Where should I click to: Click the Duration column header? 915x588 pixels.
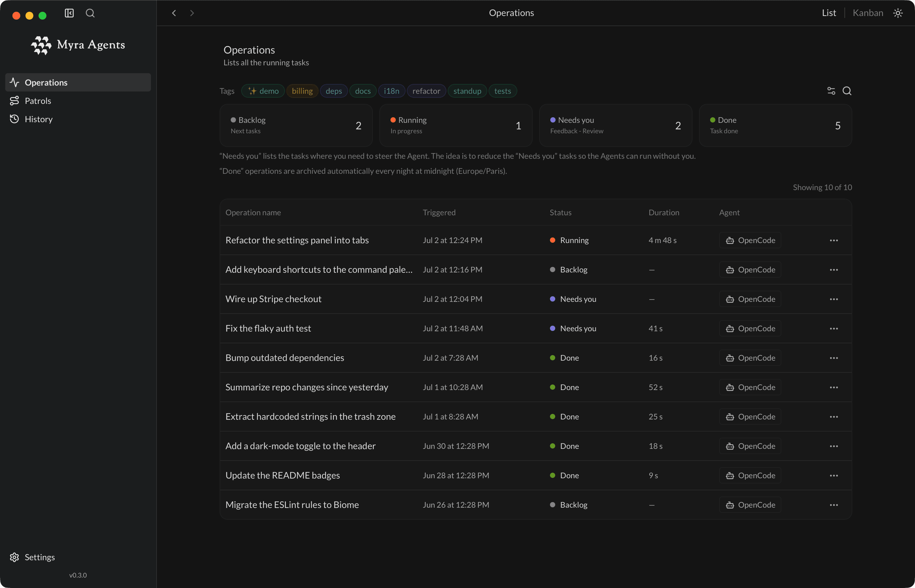coord(664,212)
